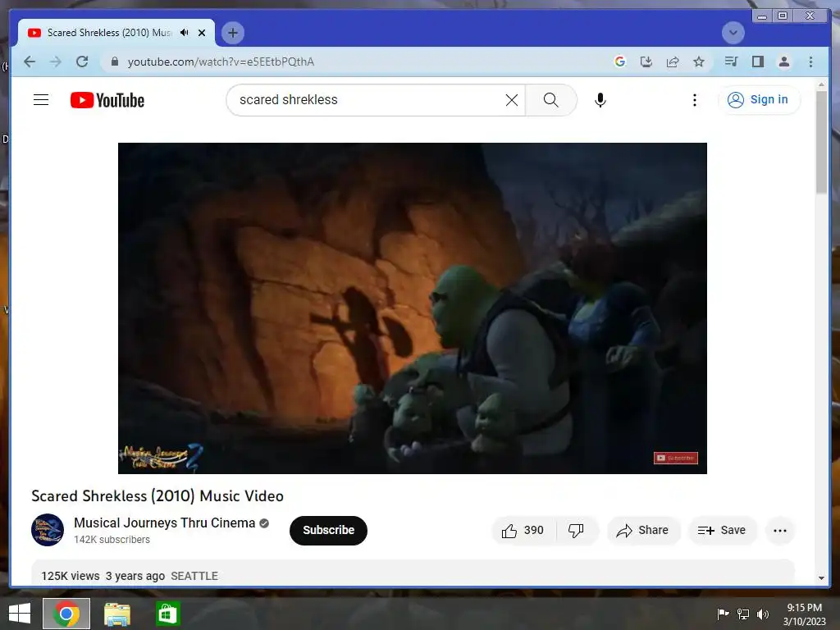
Task: Click the SEATTLE location text
Action: click(194, 576)
